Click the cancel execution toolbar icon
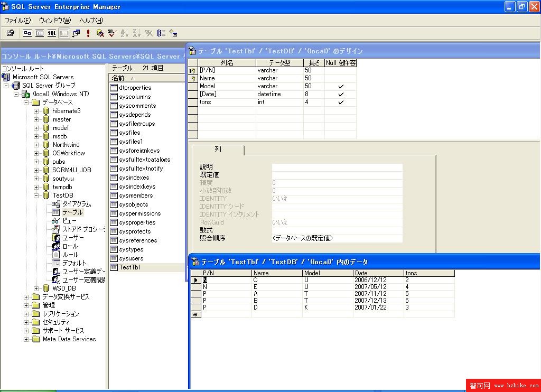 [x=100, y=33]
